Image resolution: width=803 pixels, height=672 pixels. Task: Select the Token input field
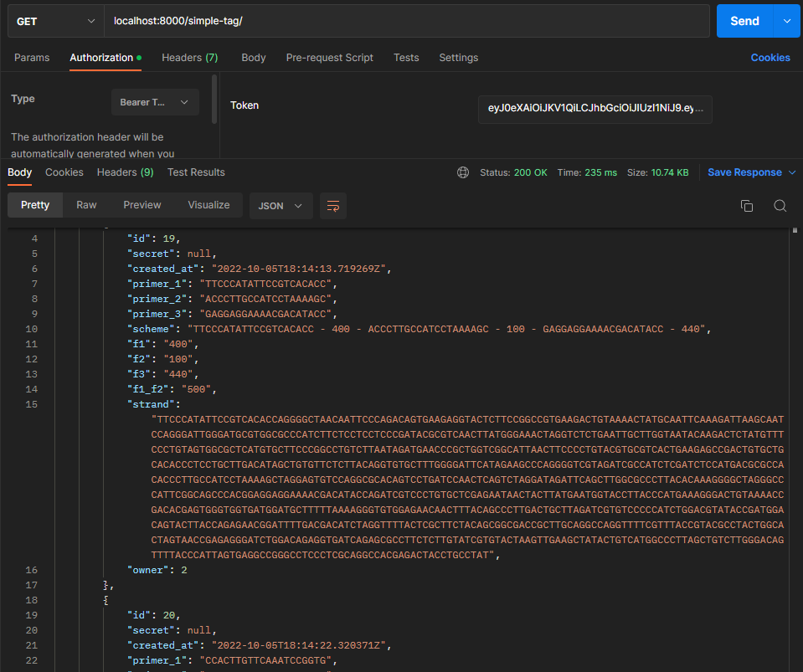pyautogui.click(x=595, y=109)
